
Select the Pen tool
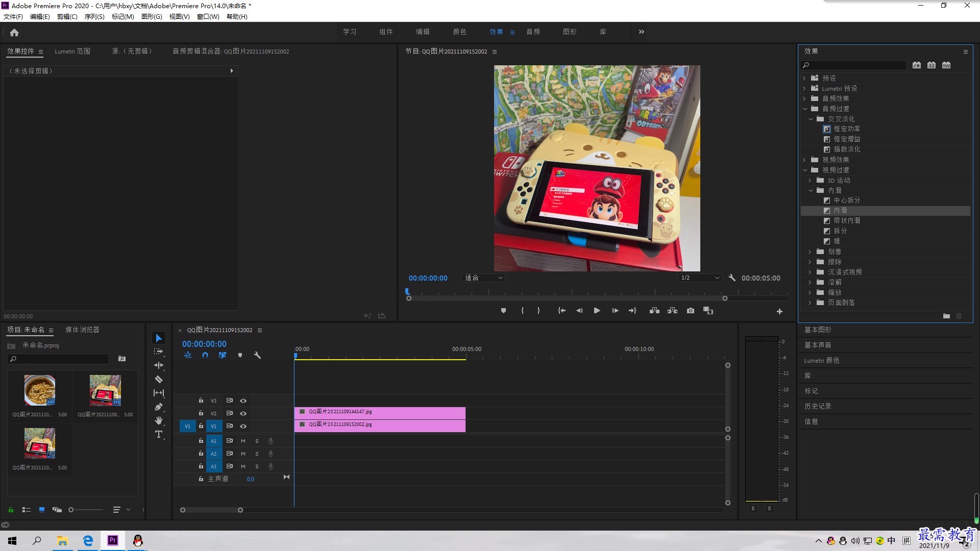pos(159,407)
